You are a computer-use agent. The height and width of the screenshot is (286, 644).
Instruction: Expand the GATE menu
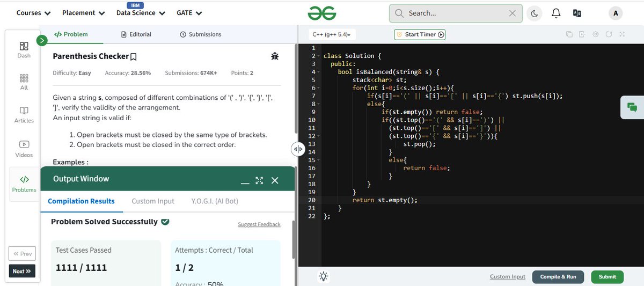189,13
